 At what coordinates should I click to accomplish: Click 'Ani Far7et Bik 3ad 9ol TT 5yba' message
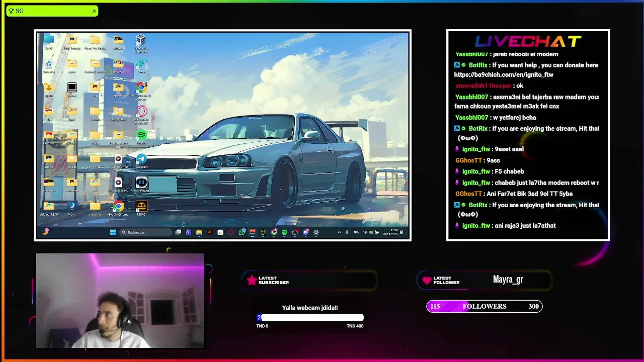(529, 194)
